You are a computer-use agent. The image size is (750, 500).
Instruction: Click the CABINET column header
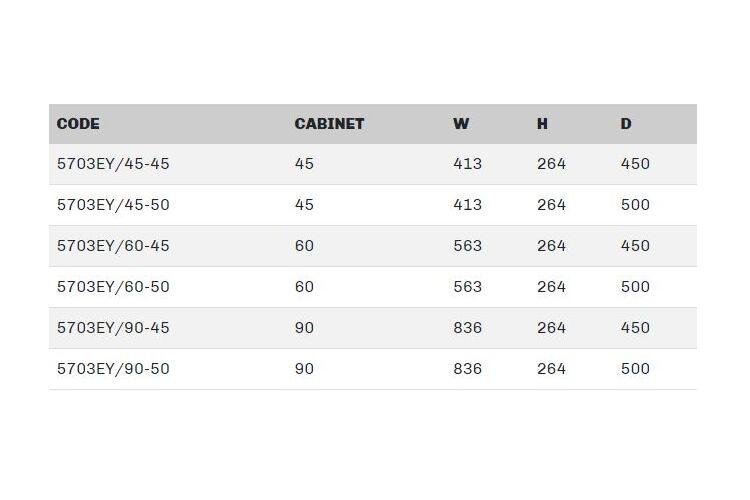click(329, 124)
